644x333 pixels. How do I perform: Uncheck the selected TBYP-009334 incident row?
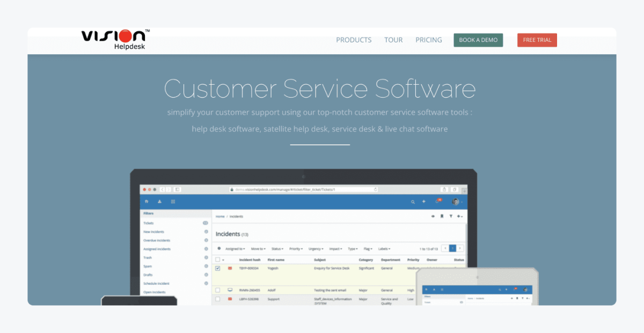217,268
